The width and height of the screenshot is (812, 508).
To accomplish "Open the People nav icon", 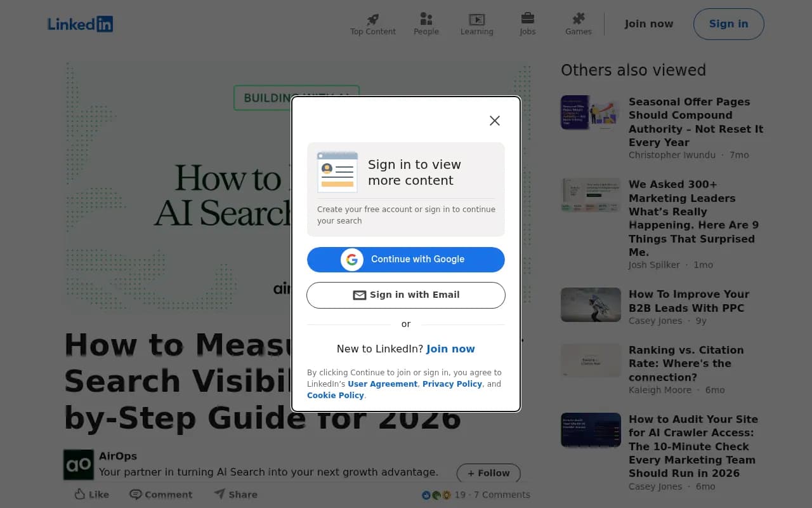I will click(x=426, y=19).
